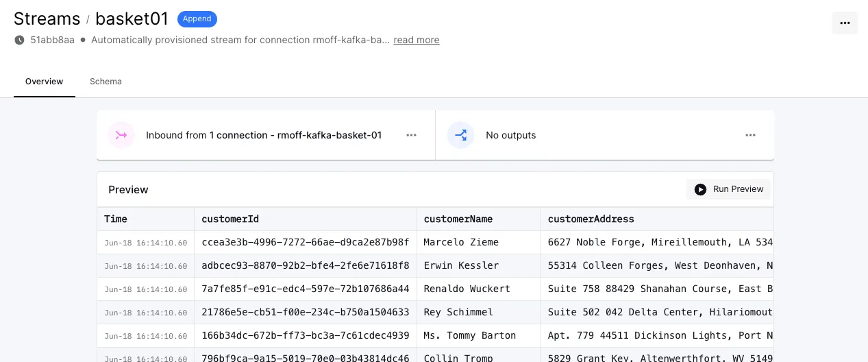
Task: Click the Suite 502 042 Delta Center address
Action: 658,312
